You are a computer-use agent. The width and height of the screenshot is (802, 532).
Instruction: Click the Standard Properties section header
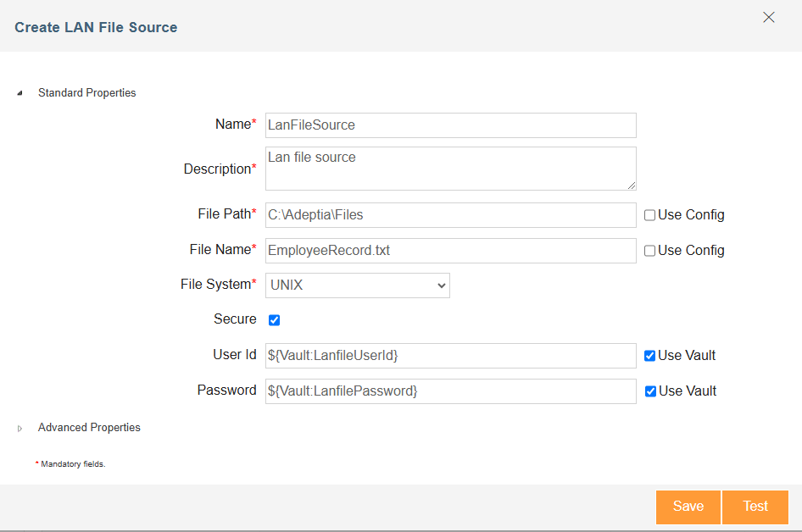point(87,93)
